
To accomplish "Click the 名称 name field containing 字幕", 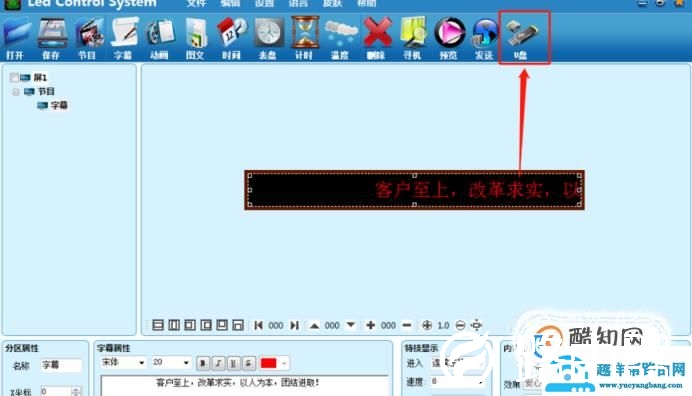I will pyautogui.click(x=61, y=365).
